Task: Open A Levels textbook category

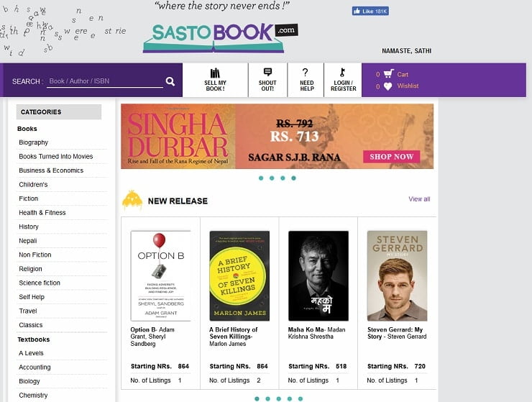Action: [31, 353]
